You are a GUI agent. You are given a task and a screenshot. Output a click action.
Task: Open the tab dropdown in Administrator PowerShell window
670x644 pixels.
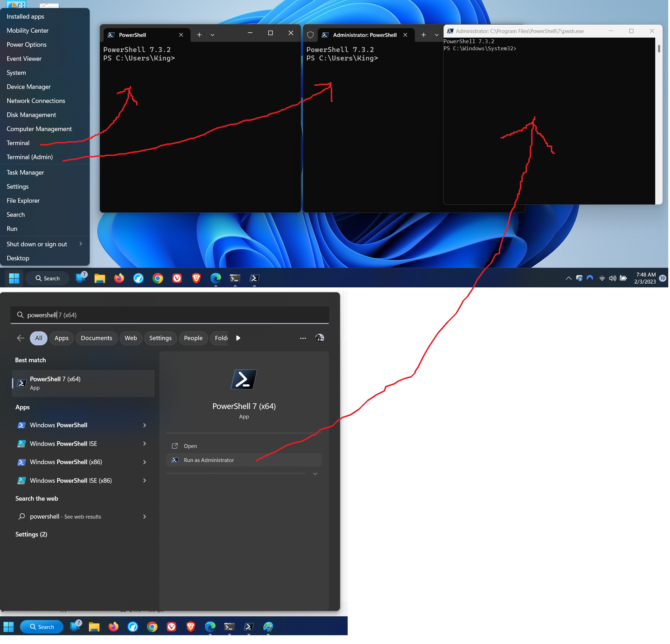437,35
